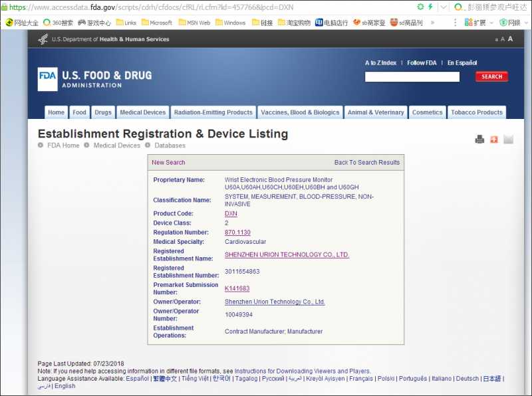Expand the address bar history dropdown arrow
The image size is (532, 396).
(x=443, y=7)
